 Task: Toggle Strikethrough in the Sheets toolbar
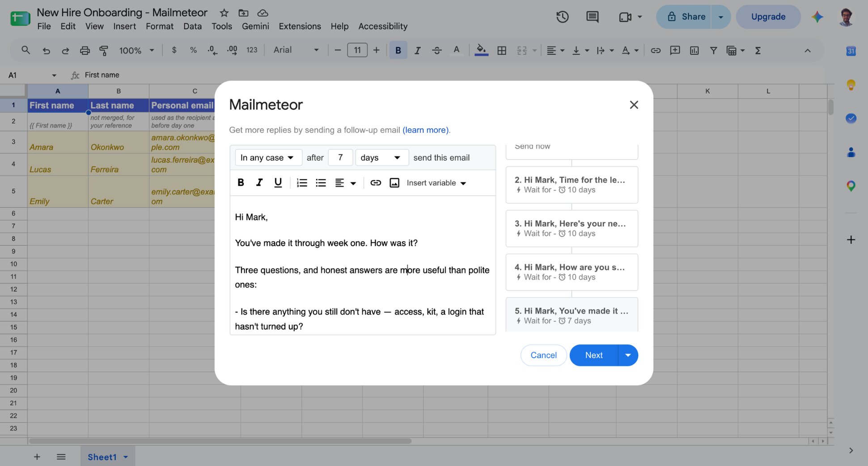tap(436, 50)
